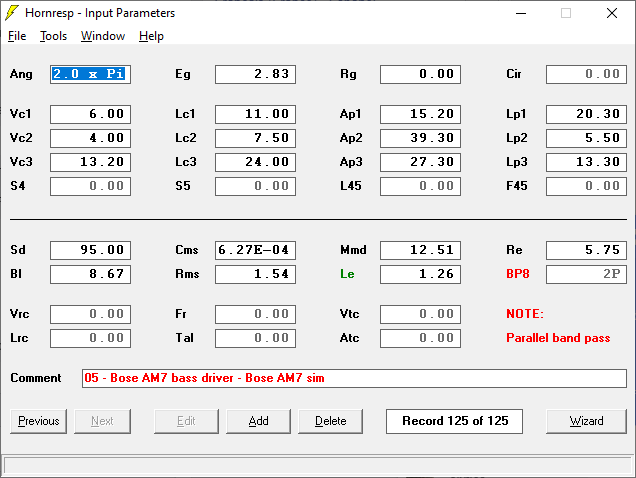Go to the Previous record

pos(39,421)
